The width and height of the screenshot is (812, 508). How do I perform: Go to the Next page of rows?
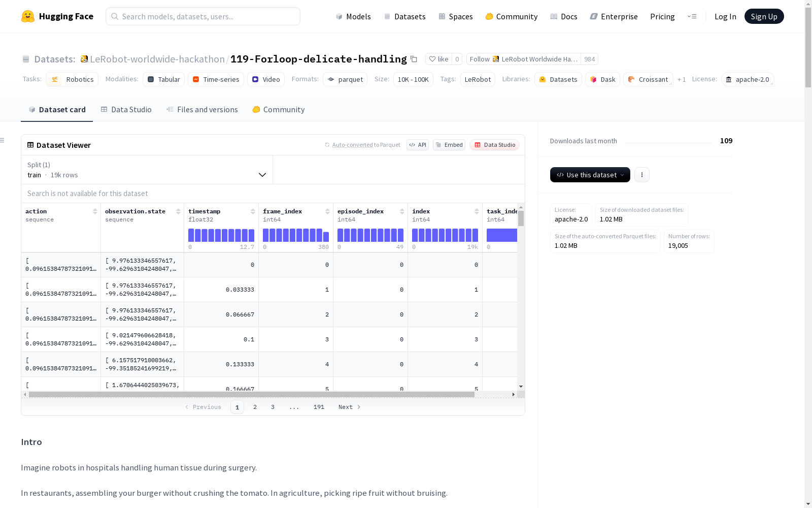[349, 407]
